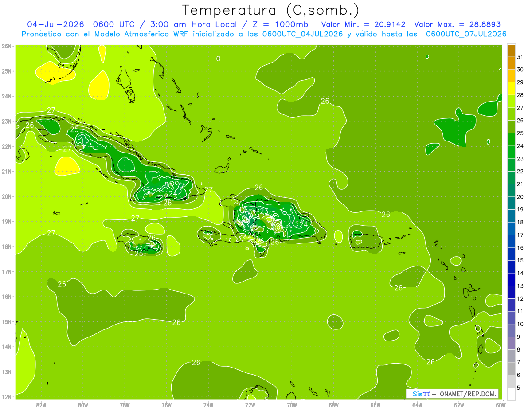Select the date text '04-Jul-2026'
This screenshot has width=532, height=411.
pyautogui.click(x=55, y=24)
